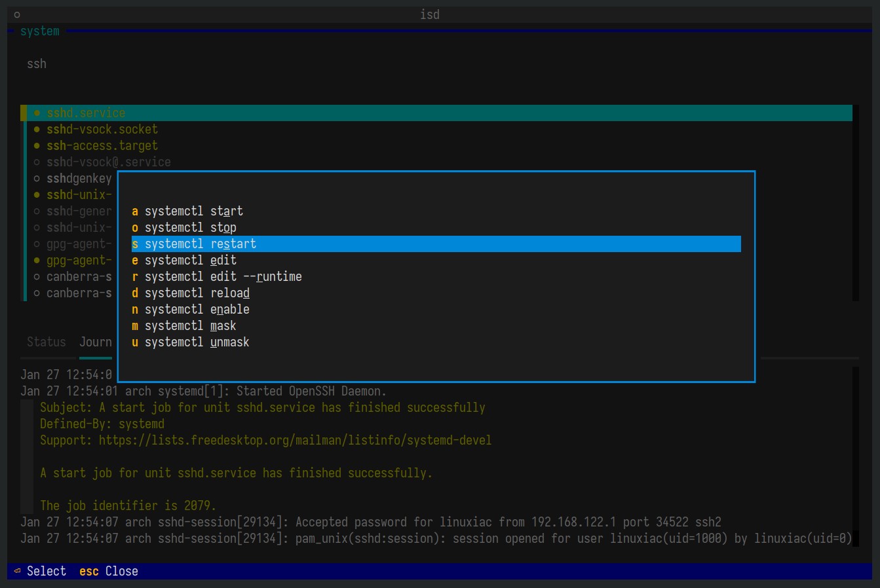880x588 pixels.
Task: Choose systemctl stop from popup
Action: point(436,227)
